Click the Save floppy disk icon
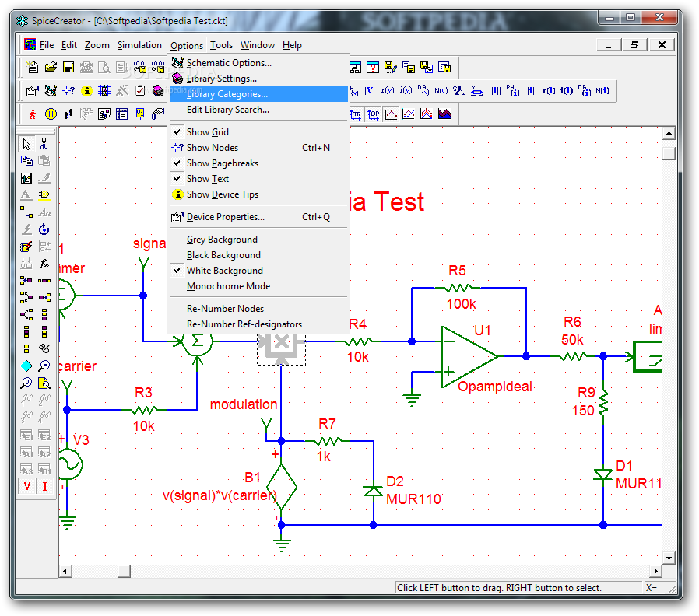Viewport: 699px width, 616px height. click(68, 67)
